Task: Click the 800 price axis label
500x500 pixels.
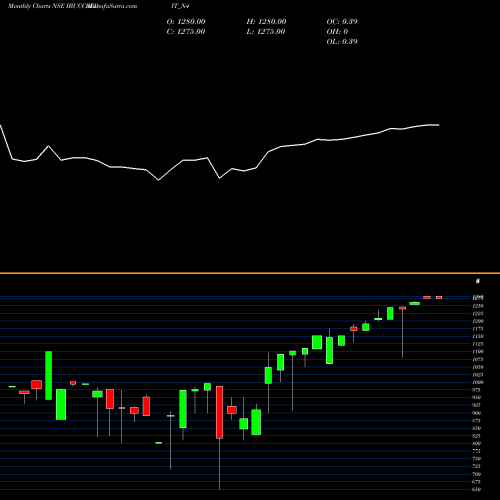Action: (x=477, y=443)
